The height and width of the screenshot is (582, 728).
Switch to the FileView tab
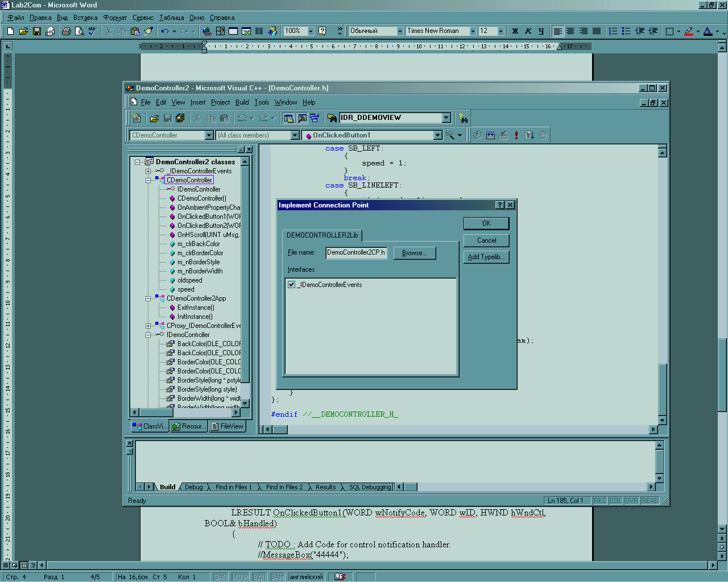coord(227,426)
